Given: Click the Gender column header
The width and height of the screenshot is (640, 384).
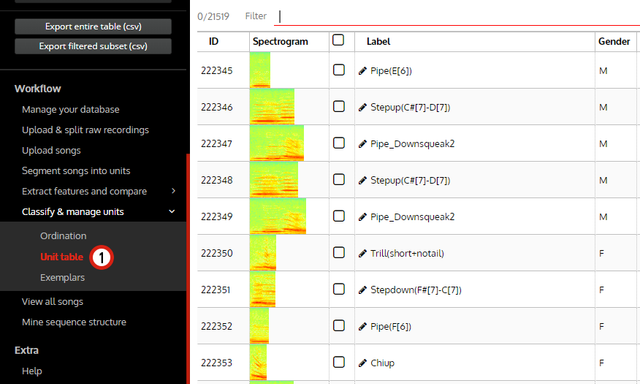Looking at the screenshot, I should 614,42.
